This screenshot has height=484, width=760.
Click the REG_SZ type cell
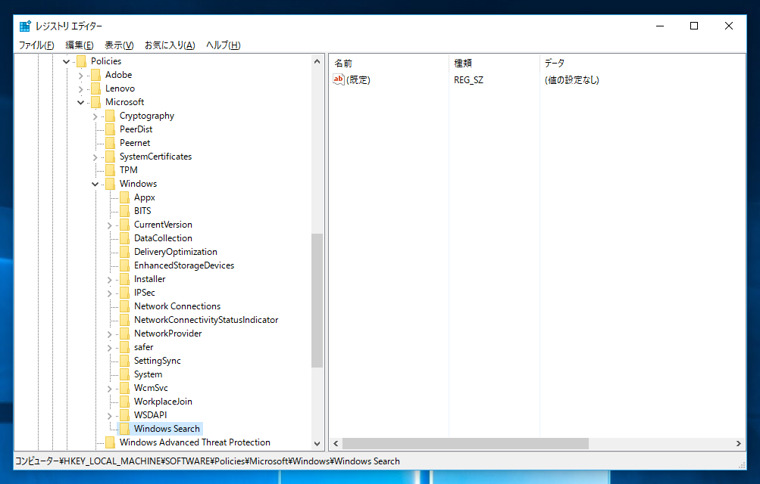point(468,80)
